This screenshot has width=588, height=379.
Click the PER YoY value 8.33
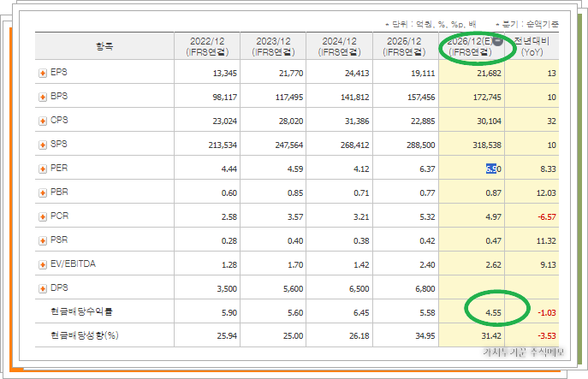click(x=548, y=169)
